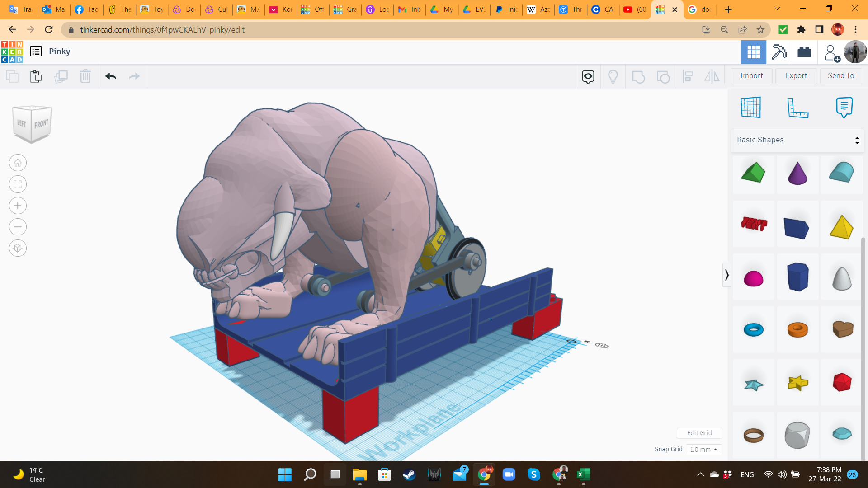
Task: Open the Snap Grid 1.0 mm dropdown
Action: (703, 450)
